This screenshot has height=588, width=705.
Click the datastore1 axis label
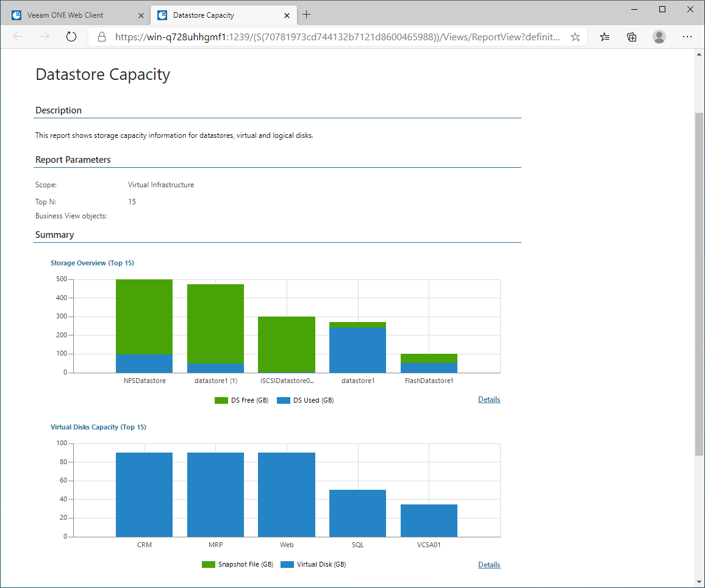358,381
